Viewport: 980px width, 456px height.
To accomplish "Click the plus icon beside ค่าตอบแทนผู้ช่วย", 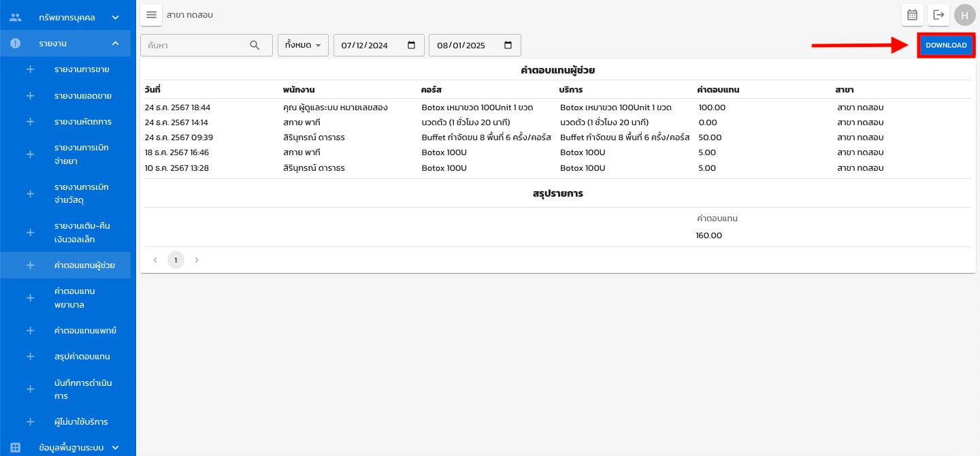I will [30, 265].
